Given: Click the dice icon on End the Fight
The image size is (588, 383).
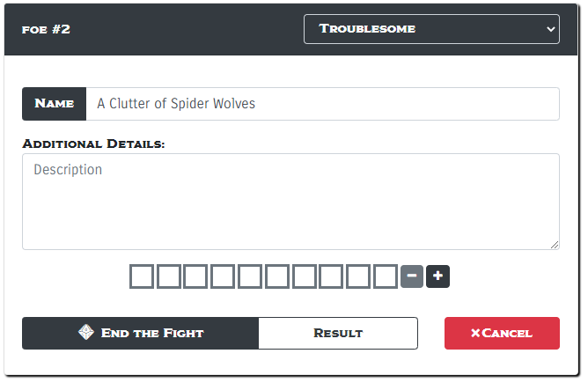Looking at the screenshot, I should click(x=86, y=333).
